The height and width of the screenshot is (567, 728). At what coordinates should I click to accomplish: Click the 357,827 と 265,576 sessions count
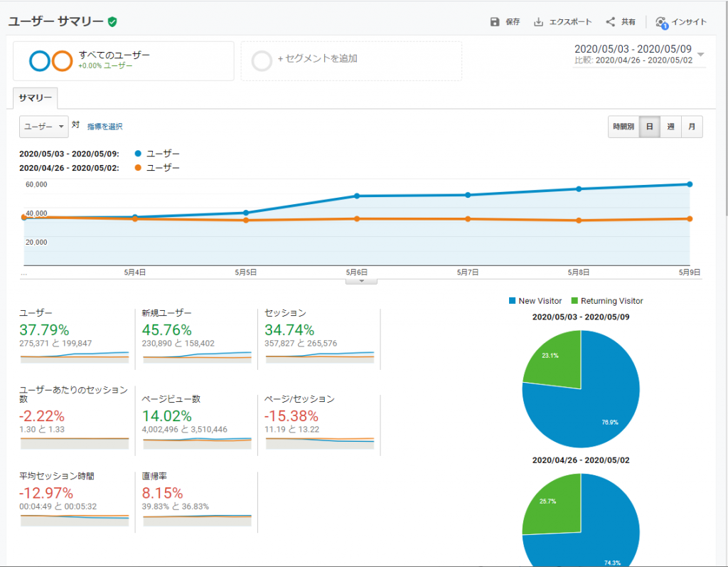click(301, 344)
